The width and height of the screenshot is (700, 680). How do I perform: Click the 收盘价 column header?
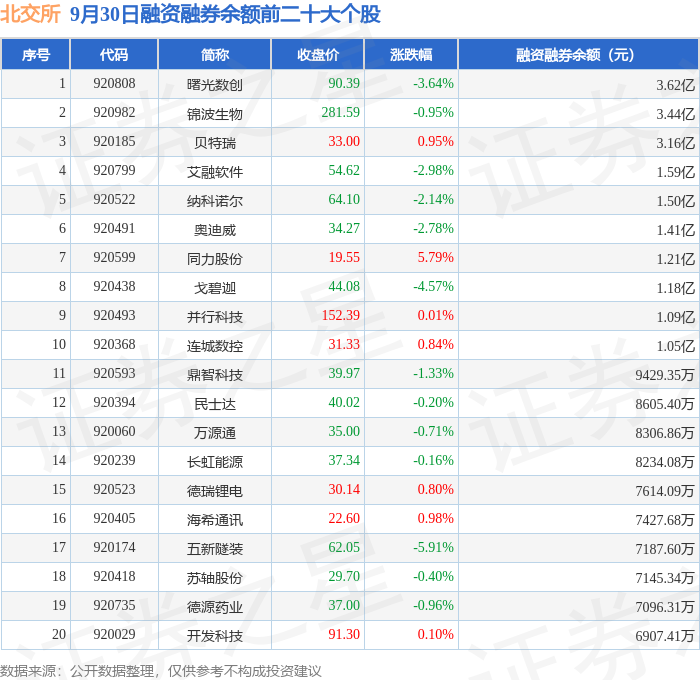click(318, 55)
